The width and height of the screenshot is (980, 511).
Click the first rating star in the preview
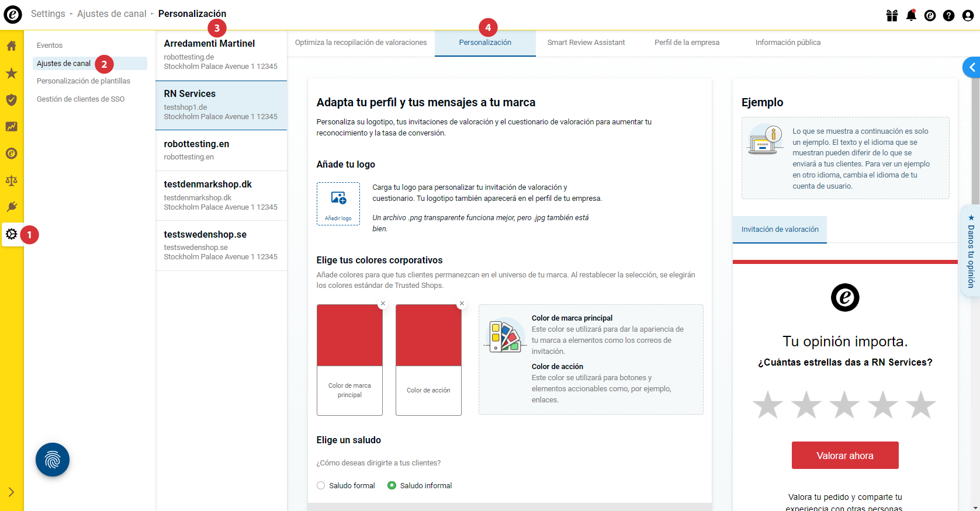click(x=768, y=405)
